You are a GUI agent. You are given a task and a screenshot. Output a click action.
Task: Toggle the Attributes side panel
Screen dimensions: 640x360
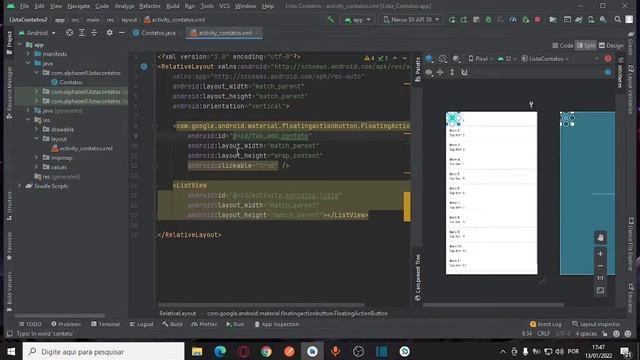[620, 72]
